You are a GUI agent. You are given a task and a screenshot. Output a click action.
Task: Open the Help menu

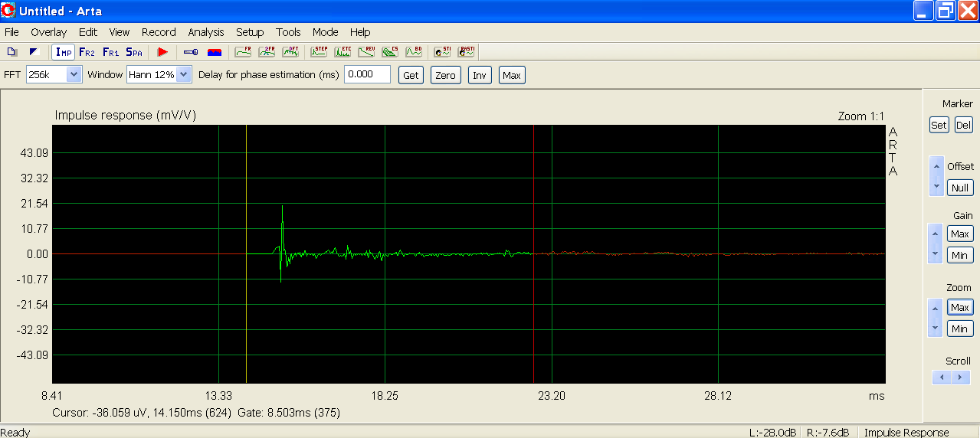click(x=360, y=32)
